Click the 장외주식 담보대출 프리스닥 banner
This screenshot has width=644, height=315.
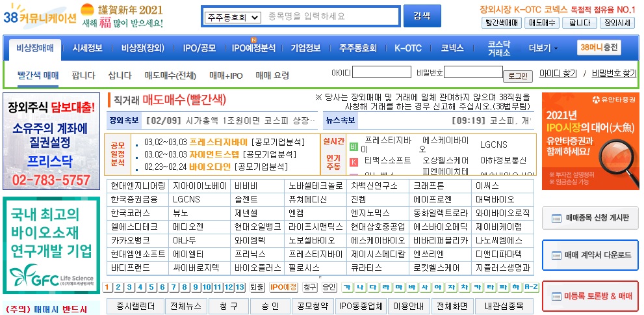point(51,141)
